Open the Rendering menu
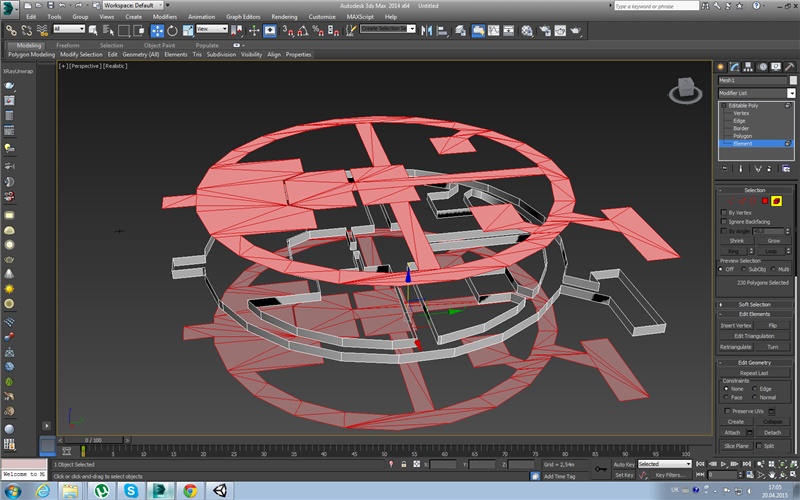The image size is (800, 500). pos(284,17)
